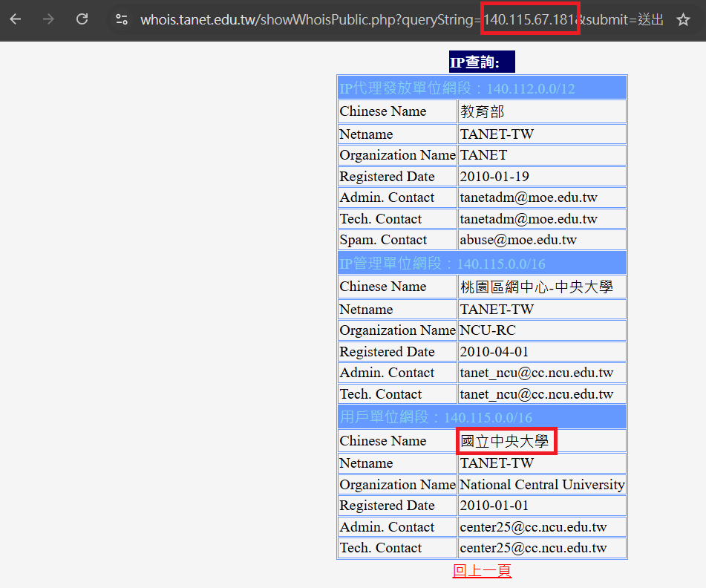Go back using browser back arrow
This screenshot has width=706, height=588.
pyautogui.click(x=16, y=19)
